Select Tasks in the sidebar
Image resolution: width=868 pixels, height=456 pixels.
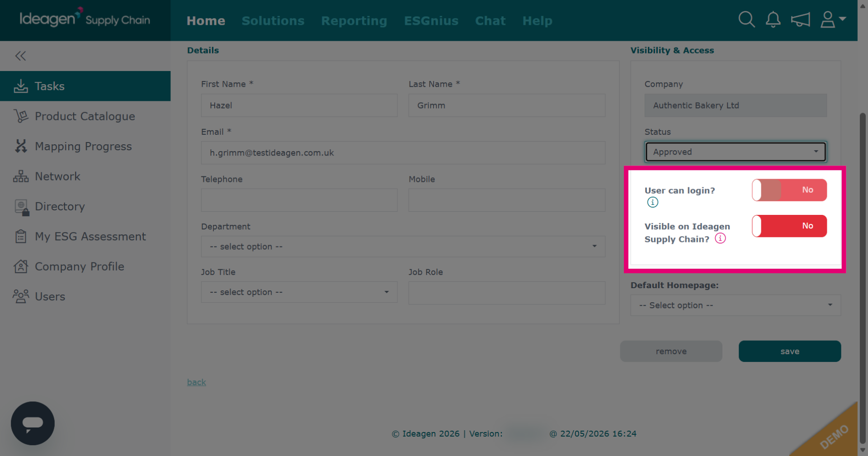pyautogui.click(x=85, y=86)
